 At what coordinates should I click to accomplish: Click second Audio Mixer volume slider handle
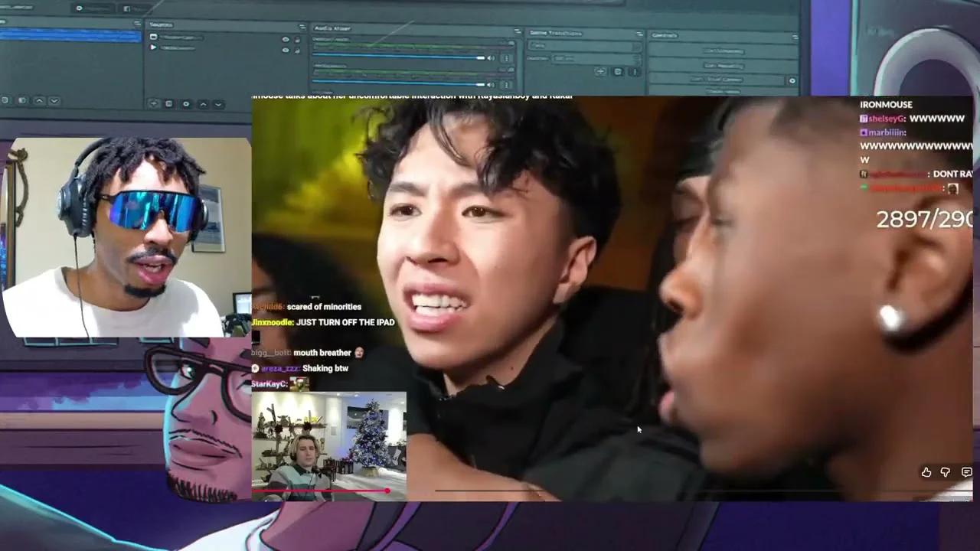click(481, 84)
